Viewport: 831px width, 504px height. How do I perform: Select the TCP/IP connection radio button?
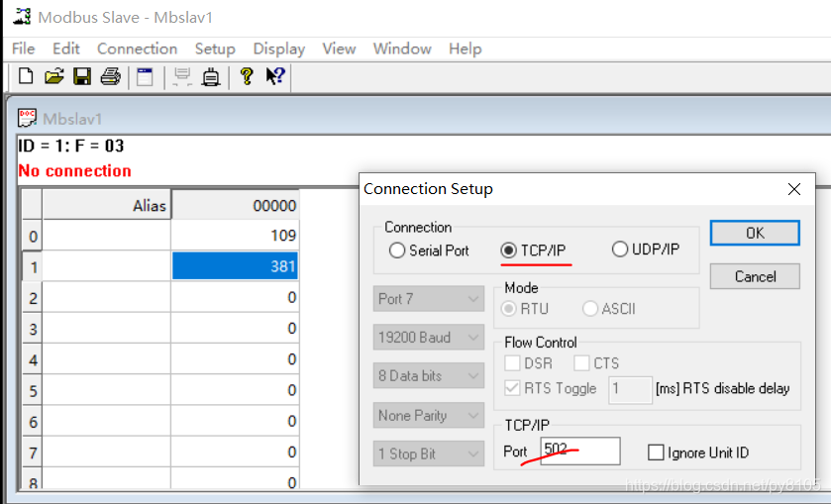pyautogui.click(x=508, y=250)
